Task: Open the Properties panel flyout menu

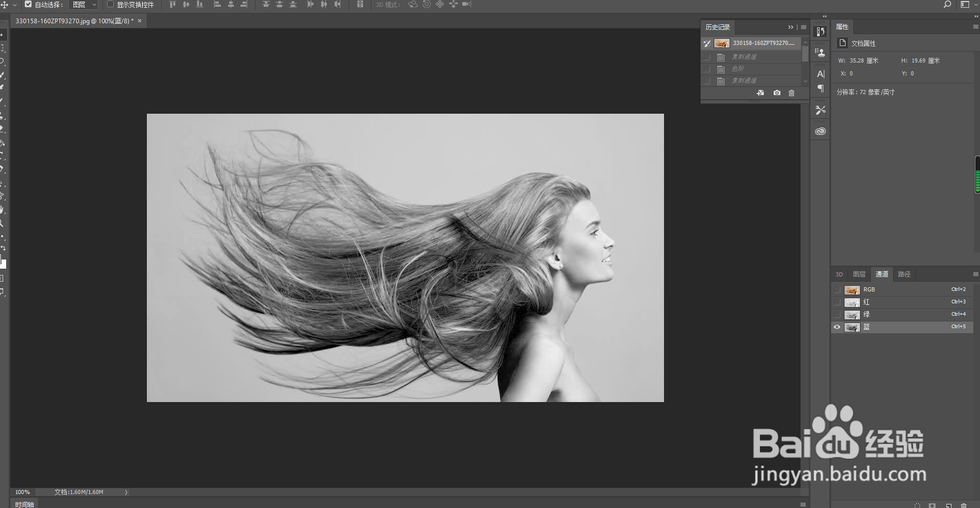Action: point(975,27)
